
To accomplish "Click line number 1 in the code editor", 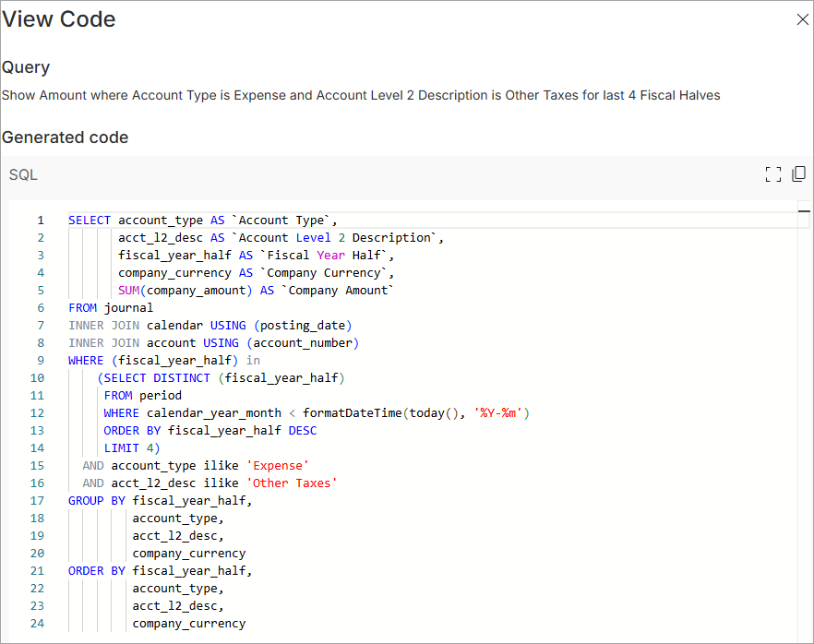I will [41, 220].
